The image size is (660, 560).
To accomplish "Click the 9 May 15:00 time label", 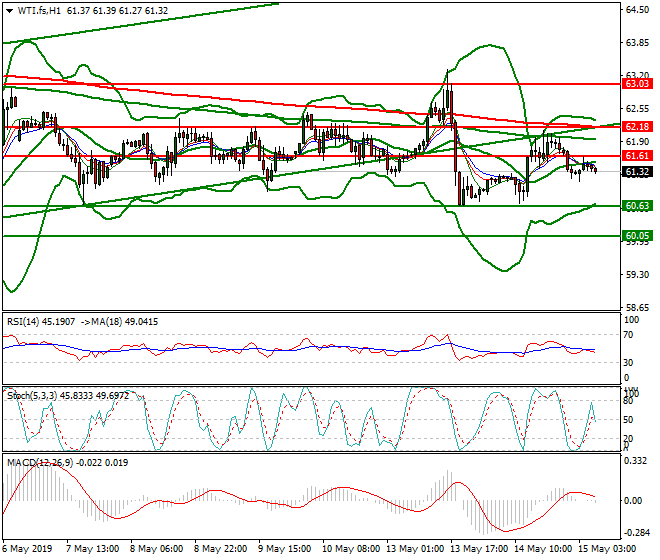I will point(285,549).
